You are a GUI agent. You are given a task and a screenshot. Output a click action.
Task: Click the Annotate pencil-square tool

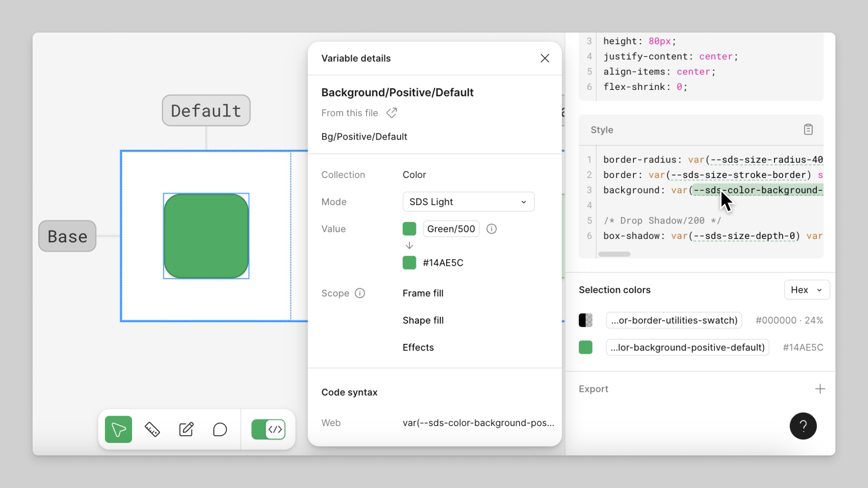[x=186, y=429]
